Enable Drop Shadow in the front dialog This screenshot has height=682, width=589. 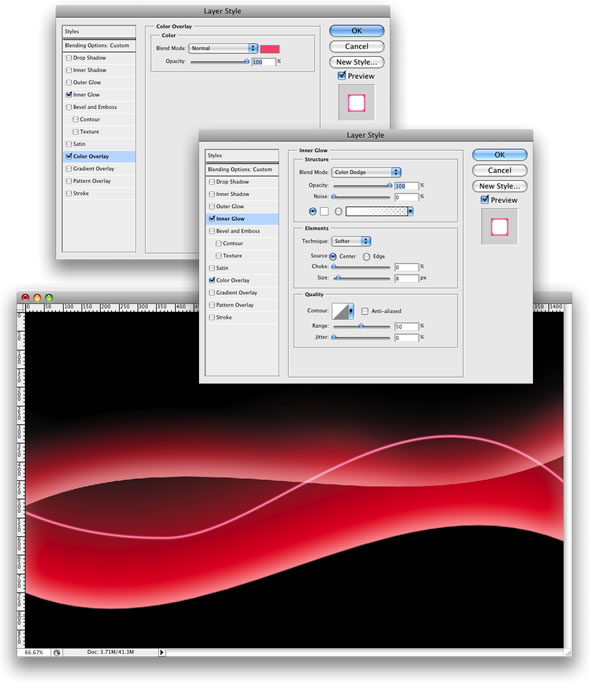212,182
